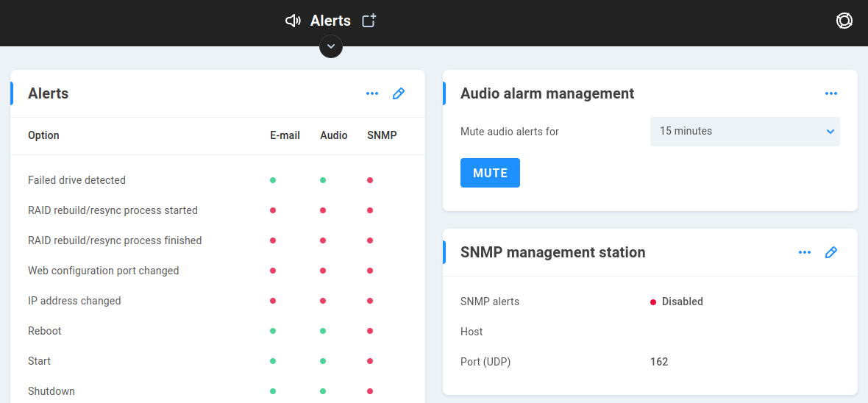
Task: Select Web configuration port changed label
Action: [x=104, y=271]
